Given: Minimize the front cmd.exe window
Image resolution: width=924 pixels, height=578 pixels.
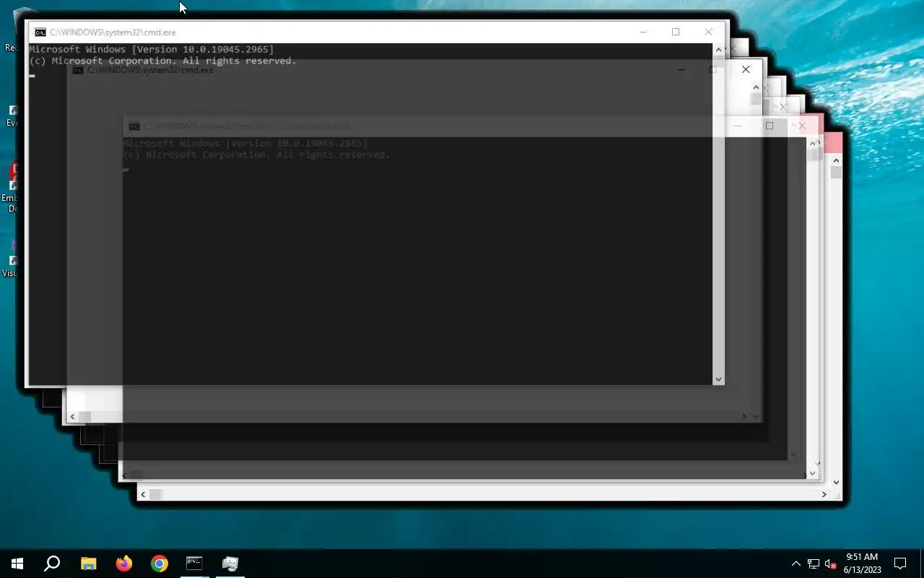Looking at the screenshot, I should [x=643, y=32].
